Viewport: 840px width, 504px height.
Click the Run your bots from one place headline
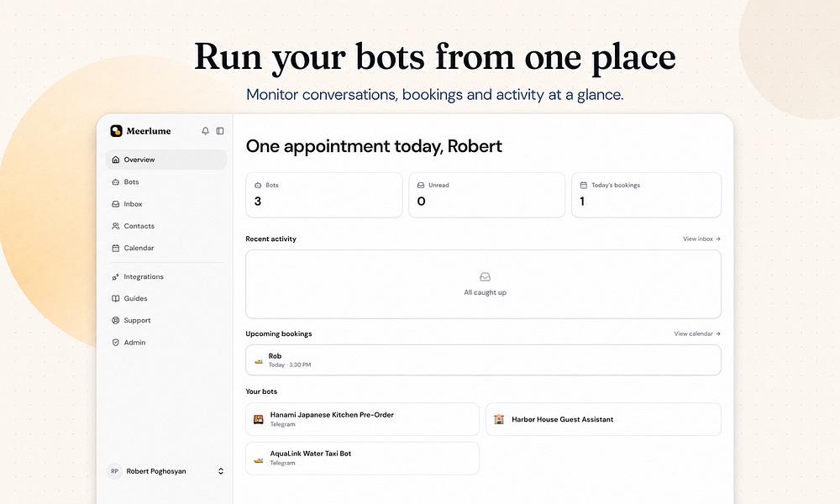click(x=435, y=57)
